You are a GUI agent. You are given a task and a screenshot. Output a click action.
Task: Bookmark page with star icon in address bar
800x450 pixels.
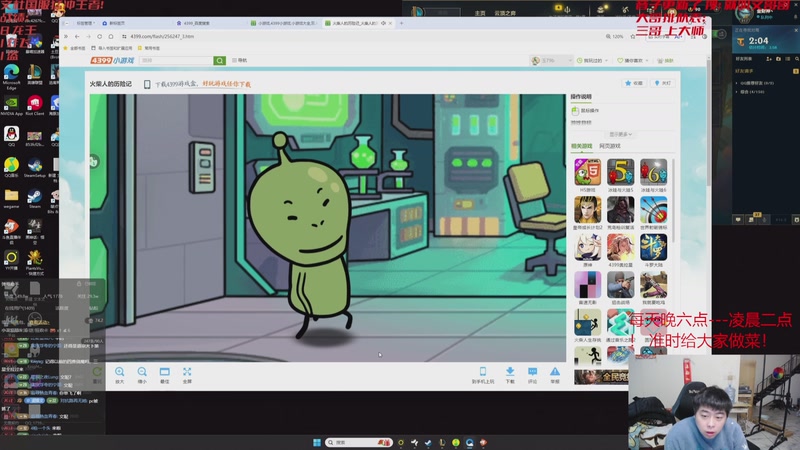(x=633, y=36)
